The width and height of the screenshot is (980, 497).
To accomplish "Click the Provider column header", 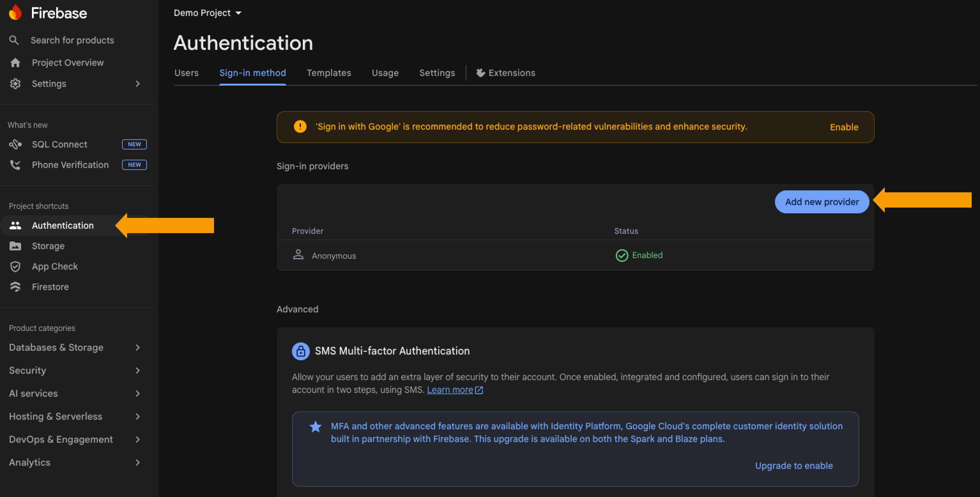I will 307,231.
